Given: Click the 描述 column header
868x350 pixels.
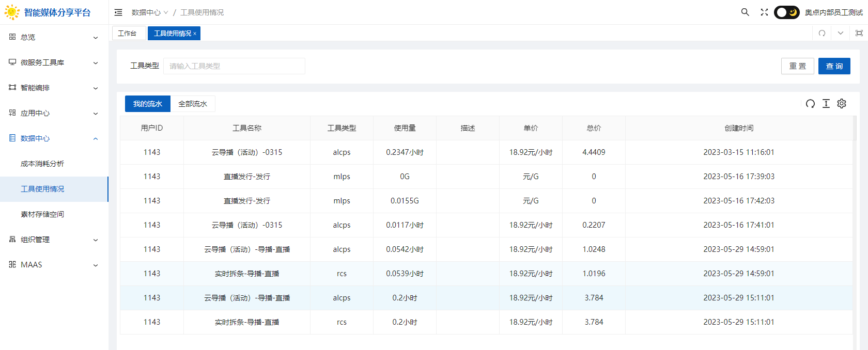Looking at the screenshot, I should [x=468, y=128].
